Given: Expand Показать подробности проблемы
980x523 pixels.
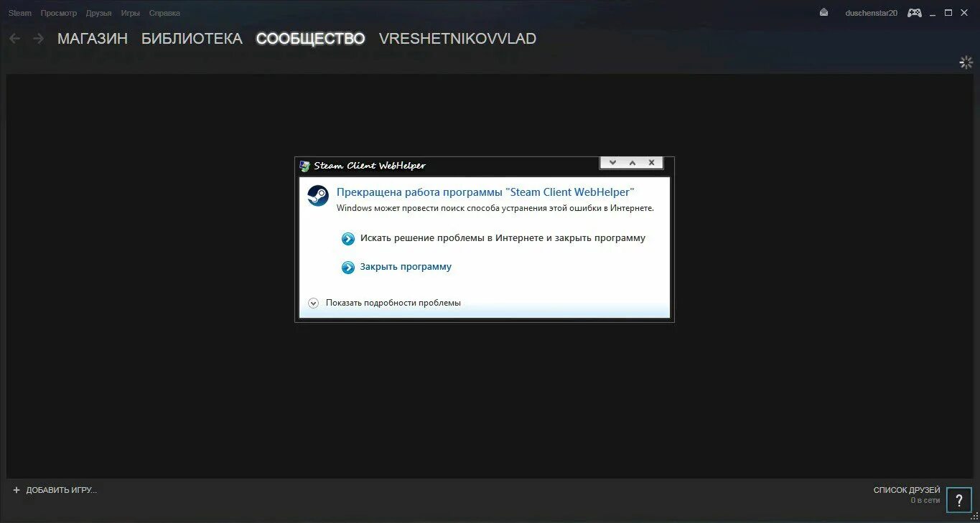Looking at the screenshot, I should [313, 303].
